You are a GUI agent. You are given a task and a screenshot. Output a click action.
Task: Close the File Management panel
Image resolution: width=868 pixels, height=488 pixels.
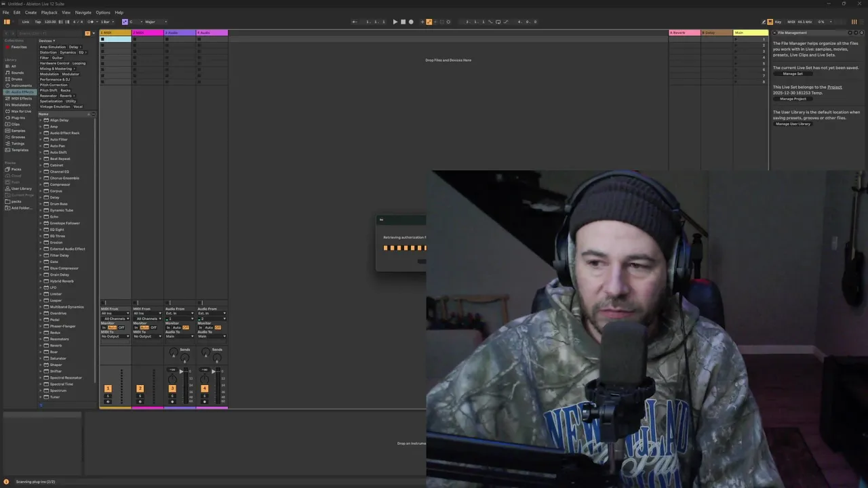[774, 33]
